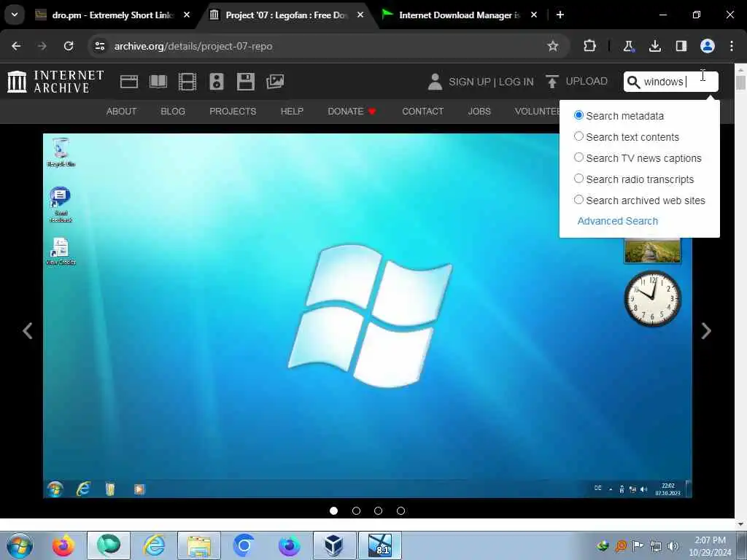The width and height of the screenshot is (747, 560).
Task: Open the Advanced Search link
Action: 617,221
